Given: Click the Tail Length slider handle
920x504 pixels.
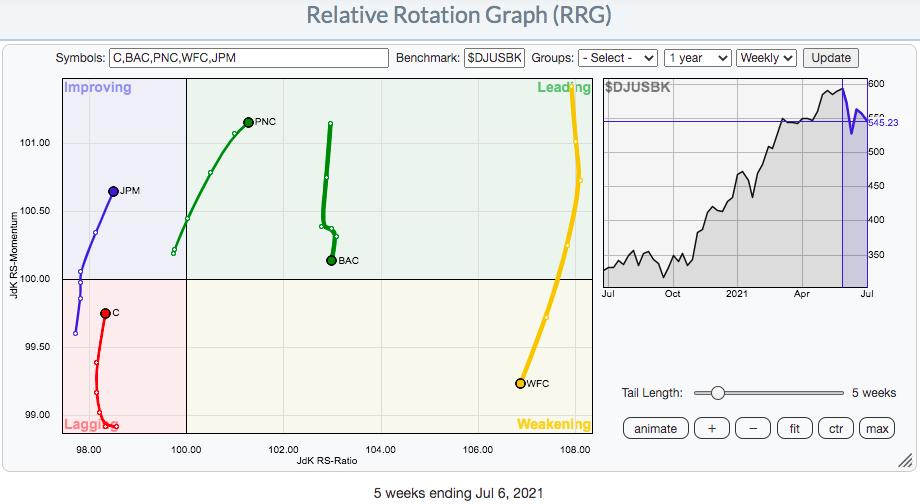Looking at the screenshot, I should coord(717,393).
